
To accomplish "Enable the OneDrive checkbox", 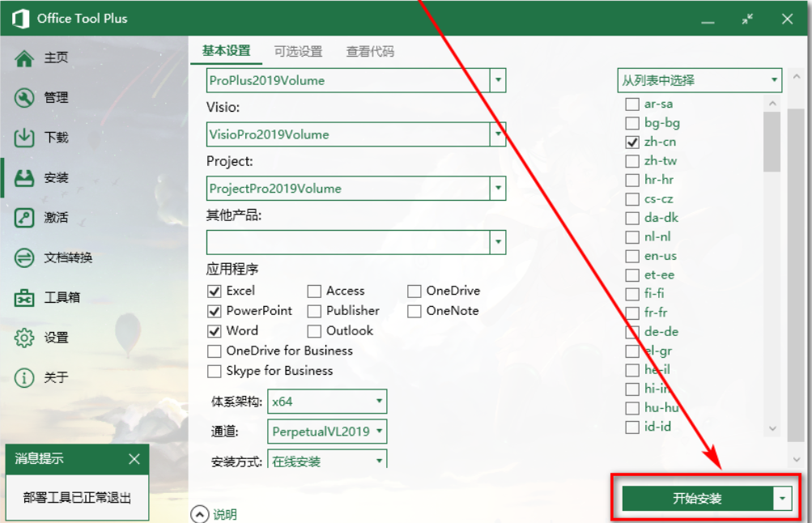I will pyautogui.click(x=414, y=291).
